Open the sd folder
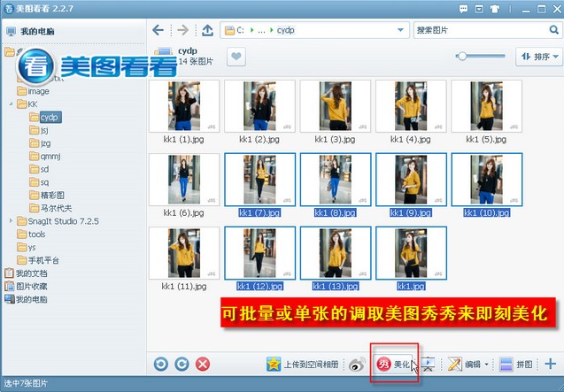 [x=39, y=169]
